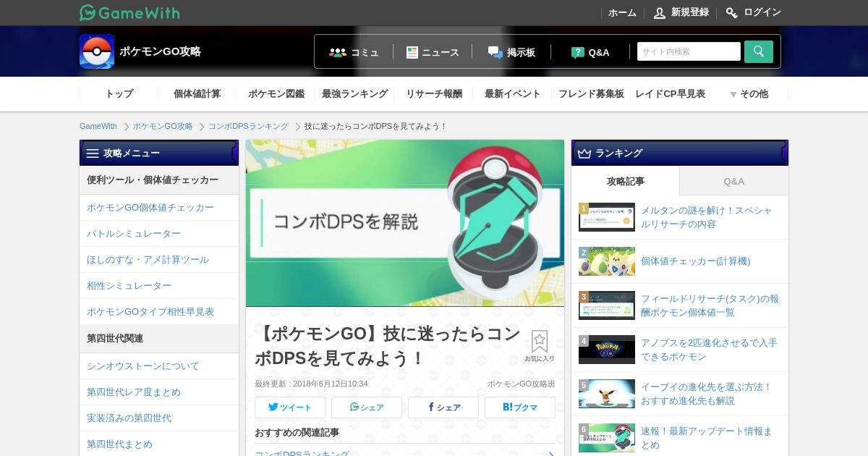Open 個体値チェッカー(計算機) ranking link
This screenshot has width=868, height=456.
(x=696, y=261)
